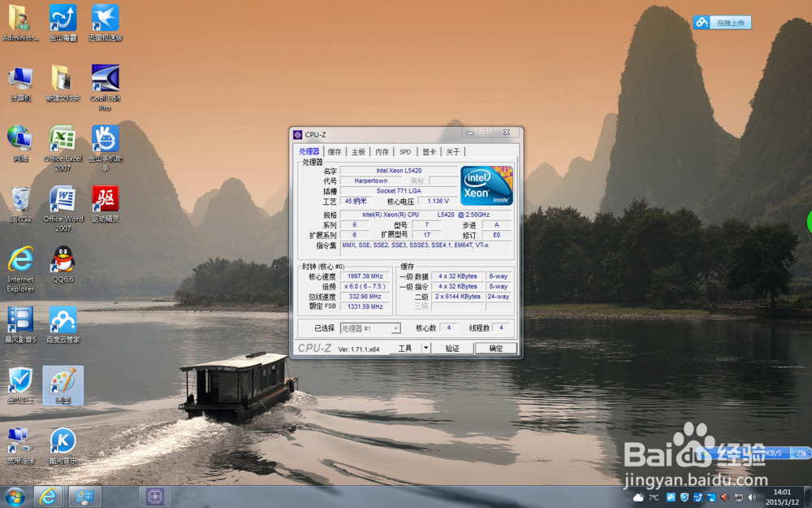The height and width of the screenshot is (508, 812).
Task: Click the Intel Xeon inside logo
Action: (486, 185)
